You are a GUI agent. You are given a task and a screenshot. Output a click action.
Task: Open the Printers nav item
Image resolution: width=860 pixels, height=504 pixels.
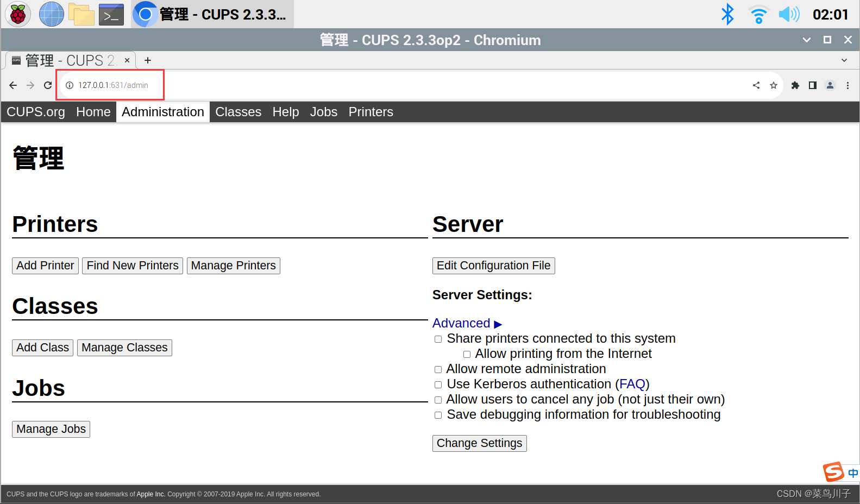pyautogui.click(x=371, y=112)
